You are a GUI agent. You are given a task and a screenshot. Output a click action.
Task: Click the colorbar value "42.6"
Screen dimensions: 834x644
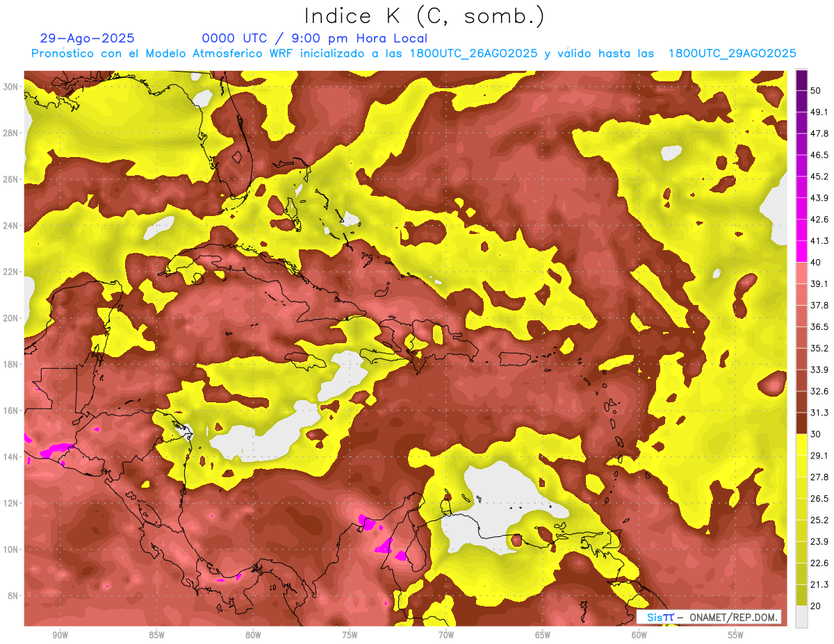pos(819,220)
